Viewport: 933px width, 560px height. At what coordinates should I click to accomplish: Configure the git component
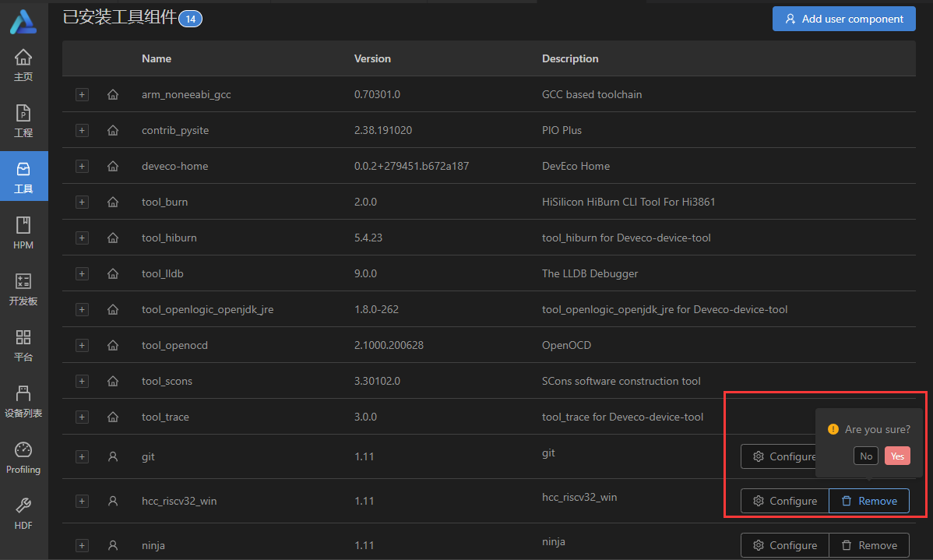coord(779,456)
